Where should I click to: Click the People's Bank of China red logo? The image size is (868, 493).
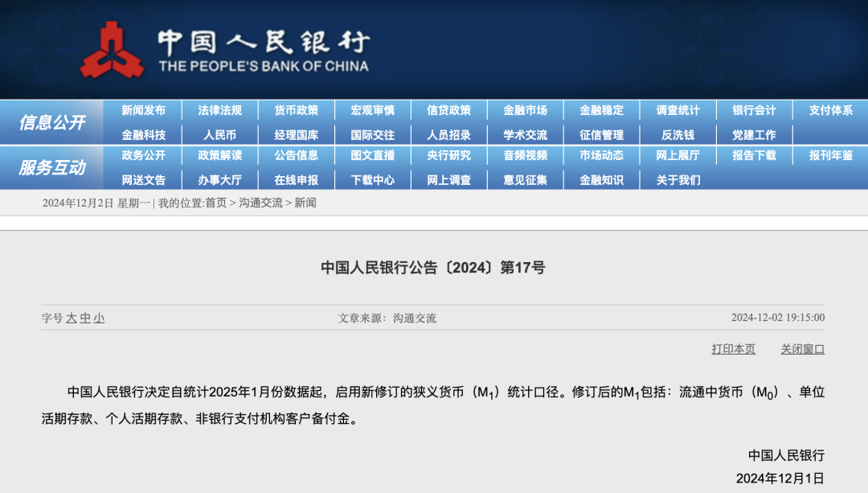(113, 51)
